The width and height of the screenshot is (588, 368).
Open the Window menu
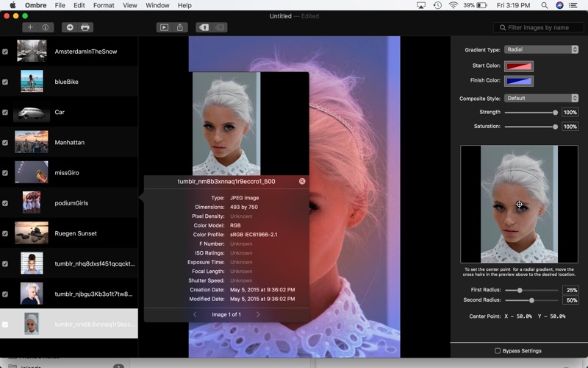157,5
